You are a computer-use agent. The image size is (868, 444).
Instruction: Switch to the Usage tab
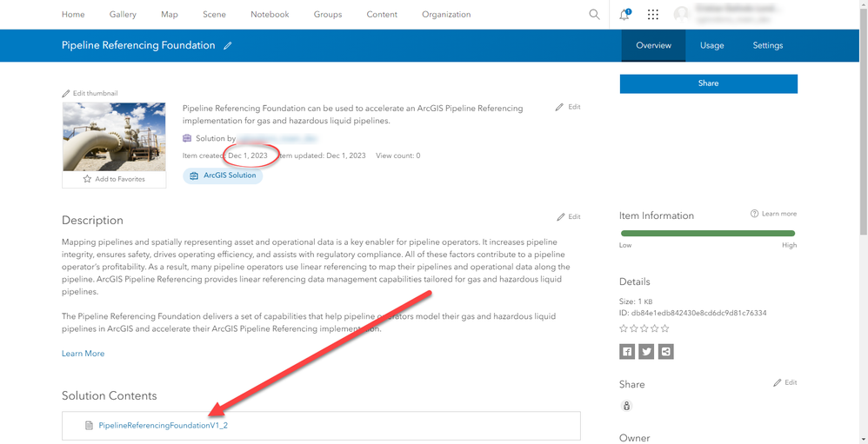(711, 46)
